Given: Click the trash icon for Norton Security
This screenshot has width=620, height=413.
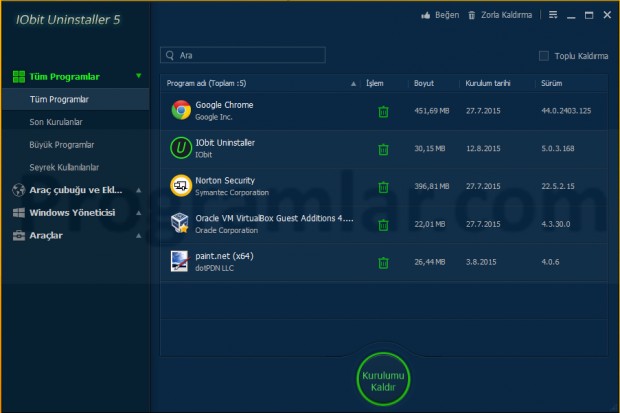Looking at the screenshot, I should pyautogui.click(x=383, y=187).
